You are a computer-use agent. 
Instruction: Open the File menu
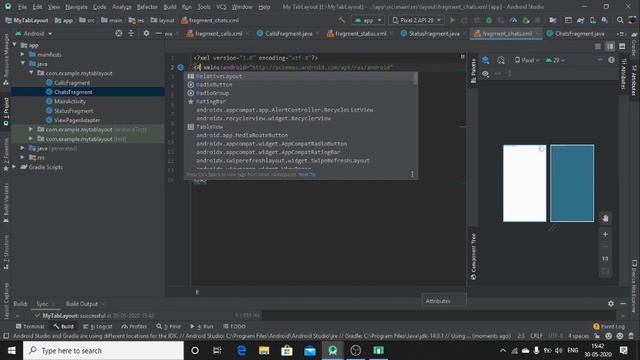22,7
